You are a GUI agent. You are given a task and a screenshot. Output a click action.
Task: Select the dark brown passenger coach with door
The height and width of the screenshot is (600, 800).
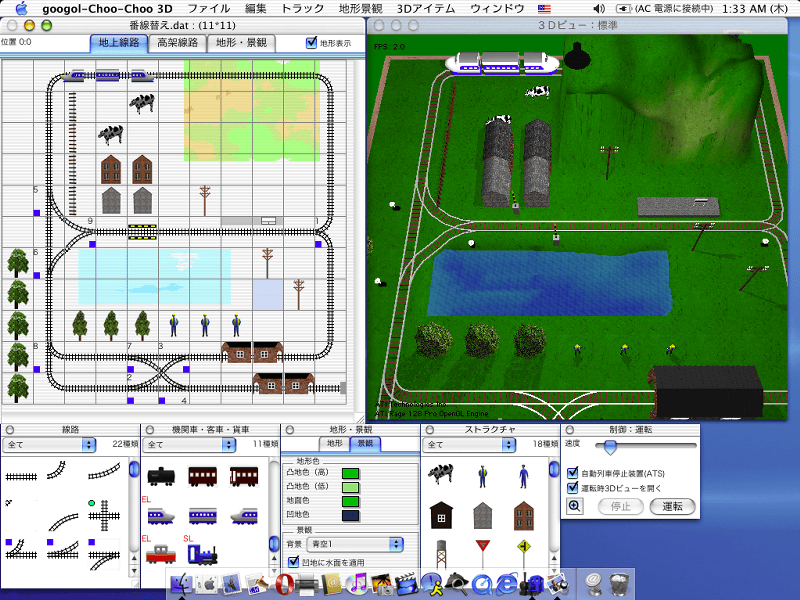(244, 476)
